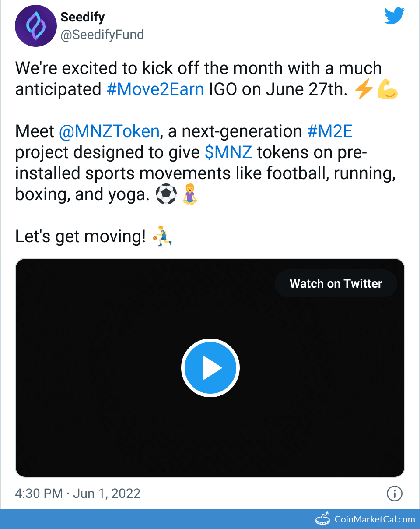Screen dimensions: 420x529
Task: Open the #Move2Earn hashtag link
Action: (155, 89)
